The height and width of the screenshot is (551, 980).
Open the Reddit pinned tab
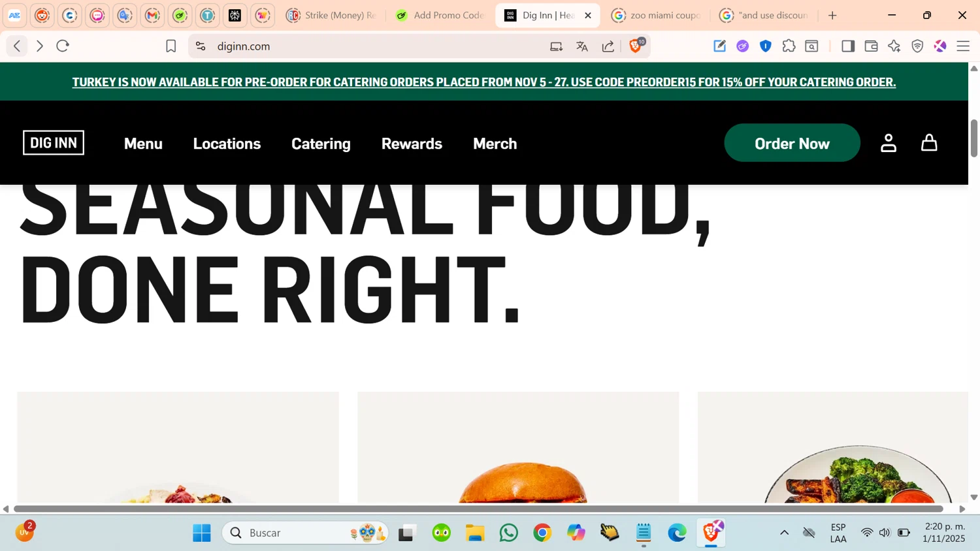[x=42, y=15]
